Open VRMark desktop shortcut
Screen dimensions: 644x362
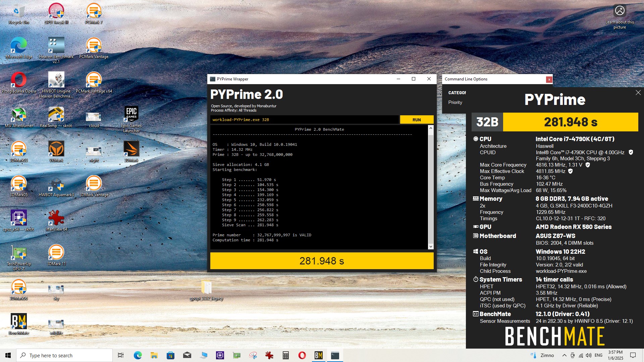coord(56,152)
